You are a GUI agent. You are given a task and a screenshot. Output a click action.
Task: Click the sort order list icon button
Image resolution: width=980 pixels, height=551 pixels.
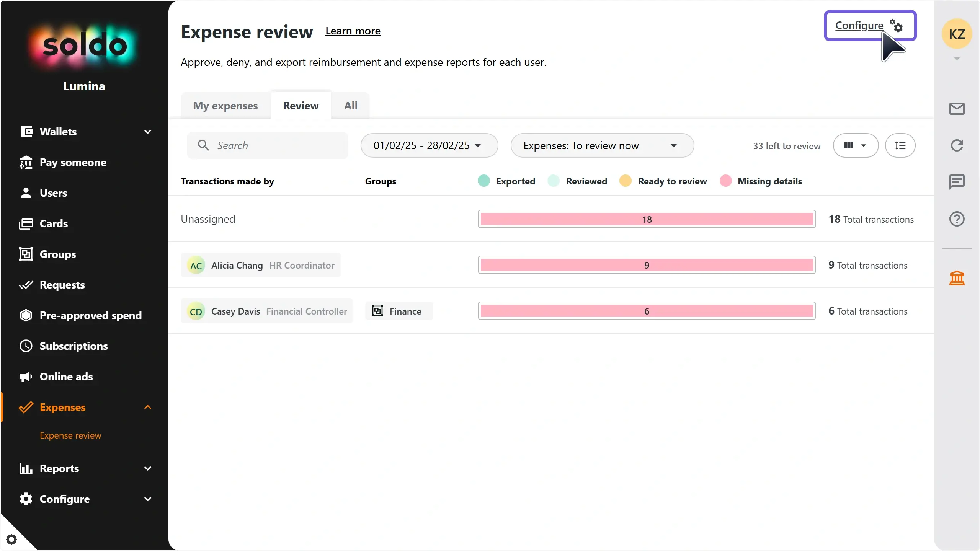point(900,145)
